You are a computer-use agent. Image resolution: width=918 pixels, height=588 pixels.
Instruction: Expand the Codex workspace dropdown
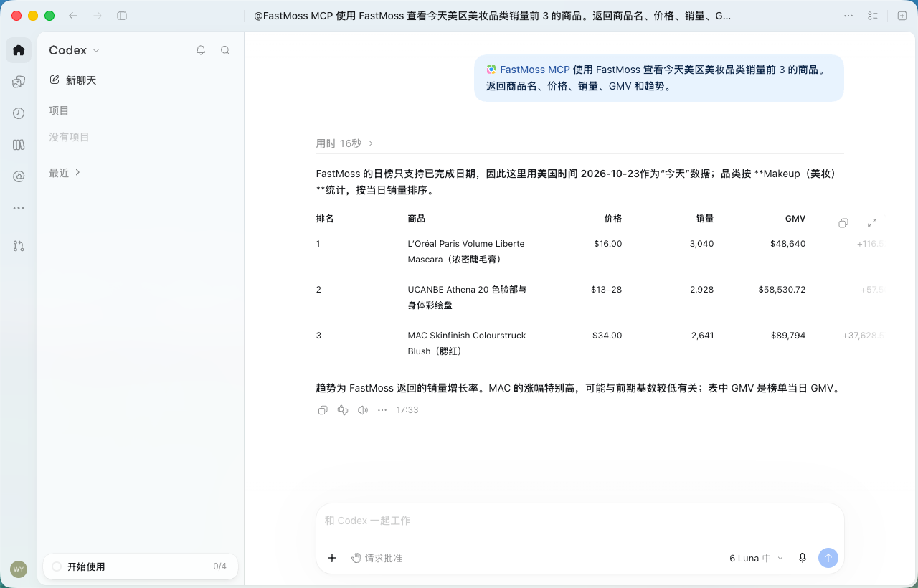pos(75,50)
